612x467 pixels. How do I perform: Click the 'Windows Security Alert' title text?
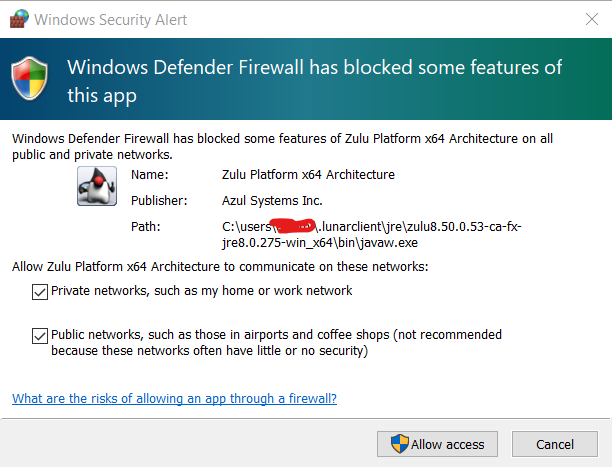[112, 19]
